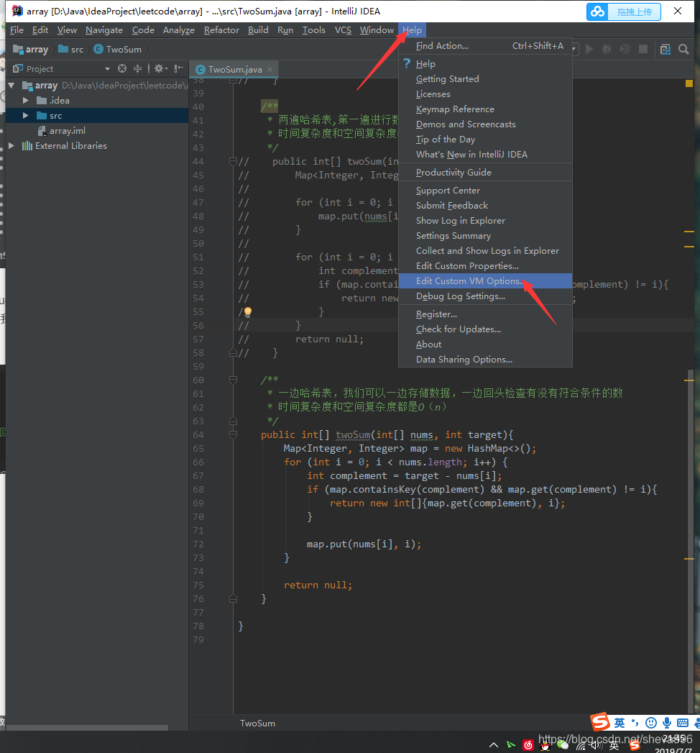Click the Stop square icon in toolbar
The width and height of the screenshot is (700, 753).
pyautogui.click(x=643, y=49)
